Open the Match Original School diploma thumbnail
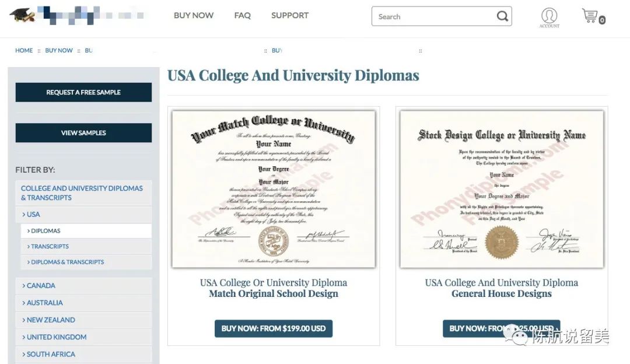 (274, 189)
